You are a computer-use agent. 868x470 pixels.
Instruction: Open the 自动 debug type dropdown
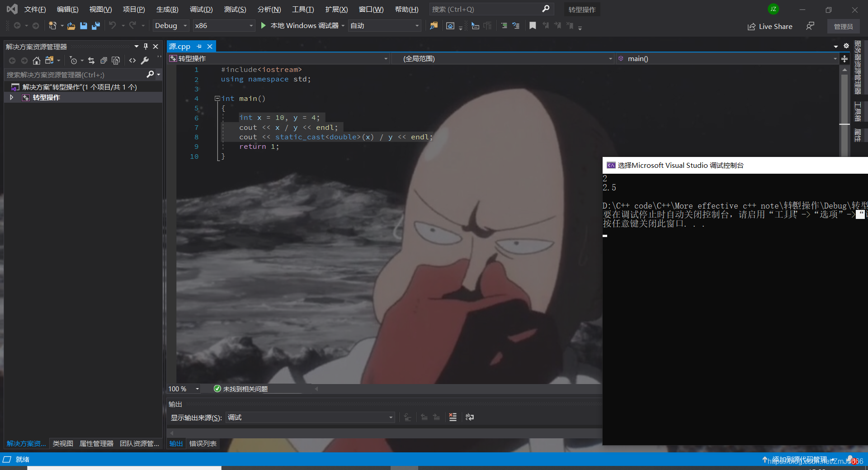pos(384,26)
